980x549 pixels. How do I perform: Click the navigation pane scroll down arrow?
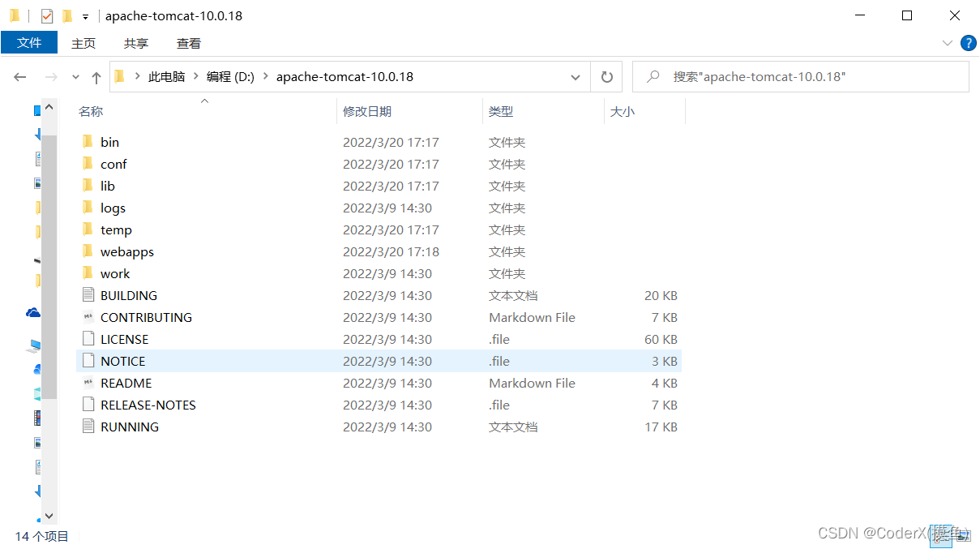pos(49,516)
